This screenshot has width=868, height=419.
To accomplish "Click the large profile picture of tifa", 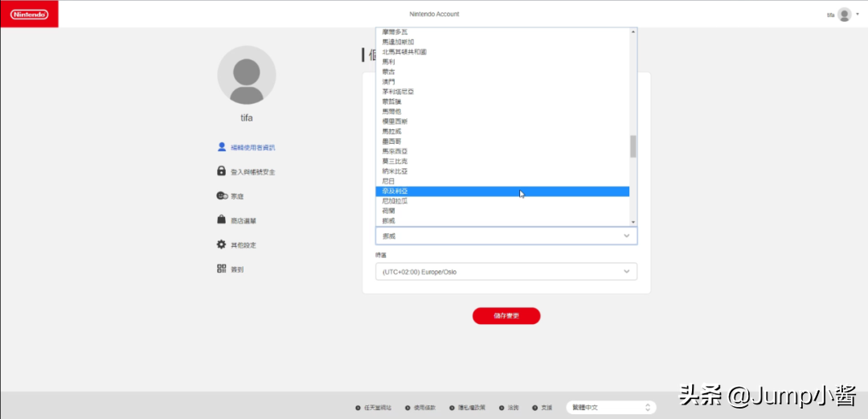I will 247,75.
